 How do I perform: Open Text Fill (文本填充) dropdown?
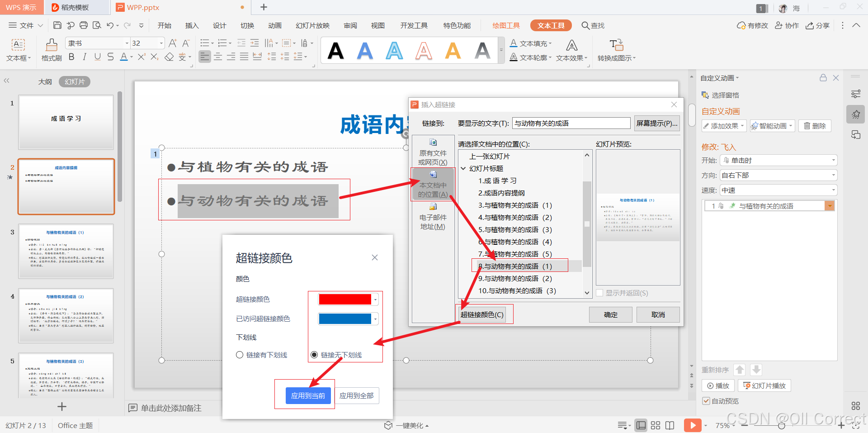531,43
